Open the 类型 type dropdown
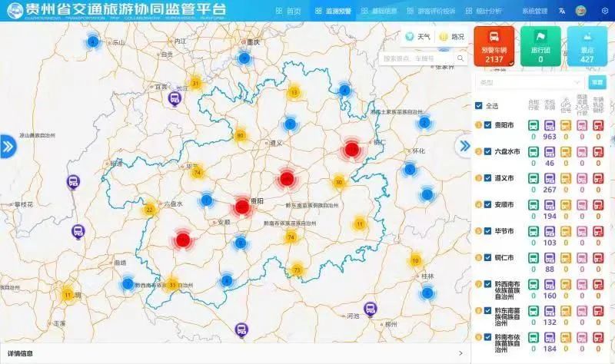The height and width of the screenshot is (364, 615). coord(530,82)
